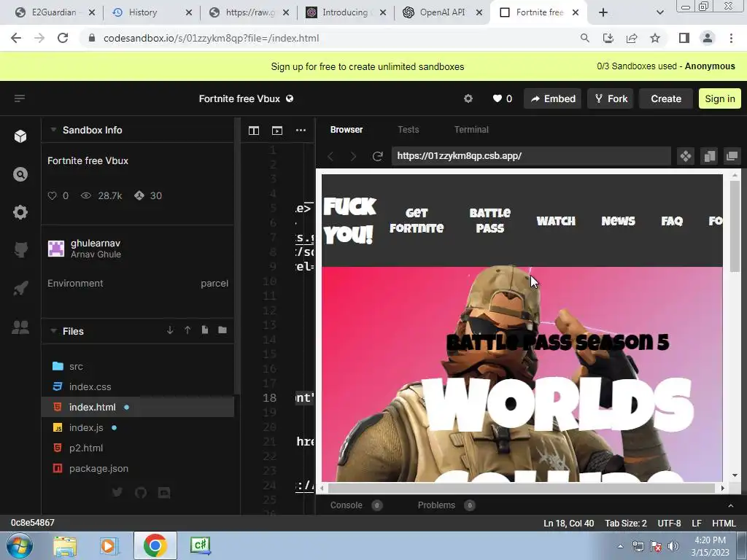Click the Create button
The image size is (747, 560).
coord(665,98)
